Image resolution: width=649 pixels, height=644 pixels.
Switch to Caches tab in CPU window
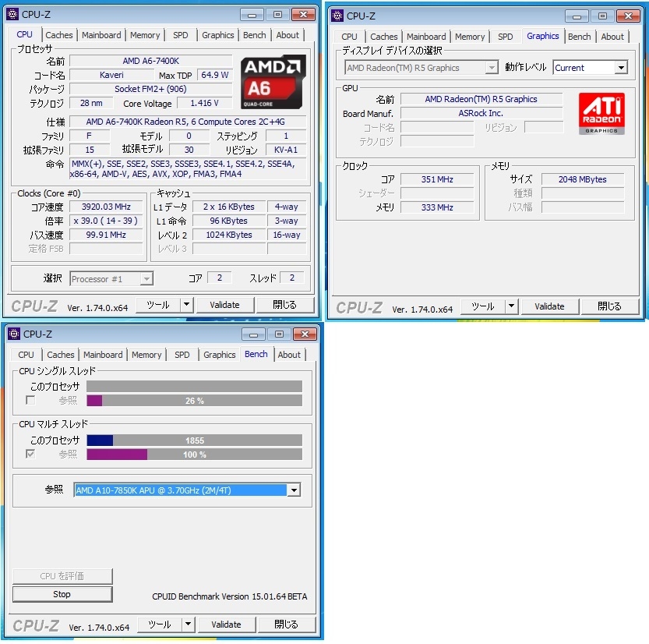coord(59,35)
